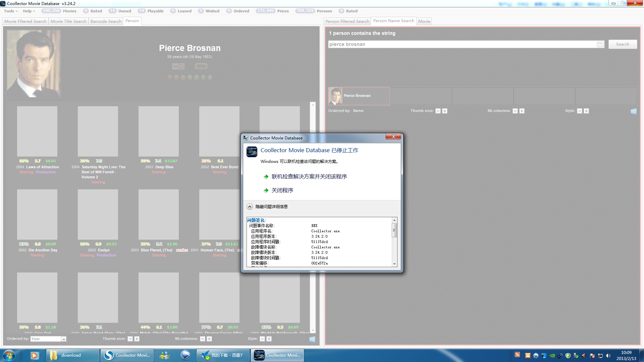Select the Person tab

(x=132, y=21)
